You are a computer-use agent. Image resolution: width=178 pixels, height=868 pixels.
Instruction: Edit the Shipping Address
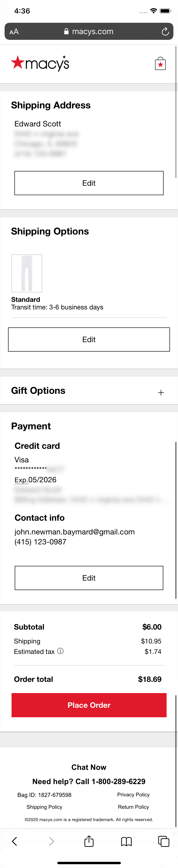coord(89,183)
